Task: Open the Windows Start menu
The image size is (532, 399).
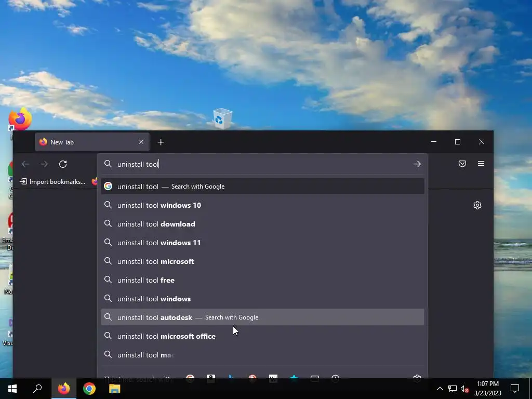Action: point(12,389)
